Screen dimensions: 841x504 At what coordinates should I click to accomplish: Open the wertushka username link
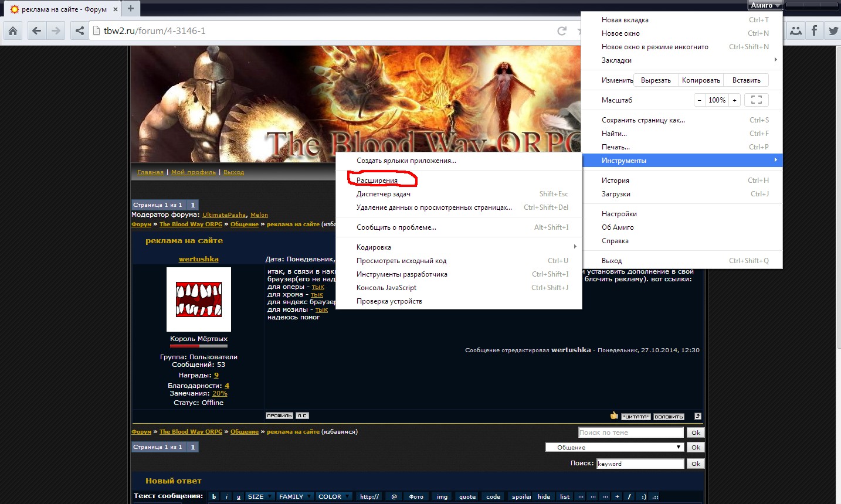[x=199, y=259]
